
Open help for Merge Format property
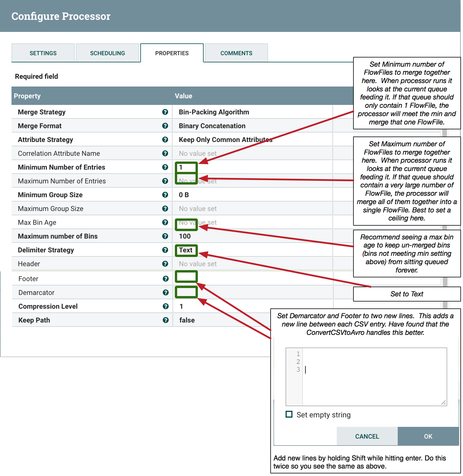point(165,126)
